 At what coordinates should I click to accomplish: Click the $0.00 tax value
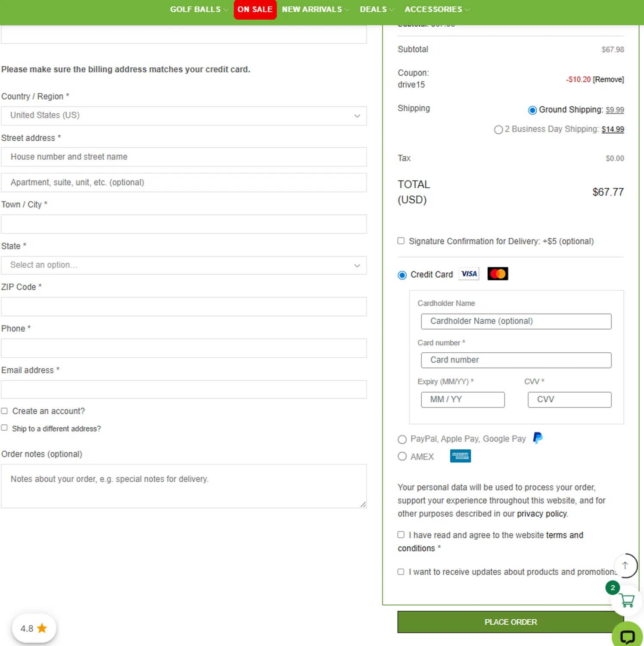point(615,158)
